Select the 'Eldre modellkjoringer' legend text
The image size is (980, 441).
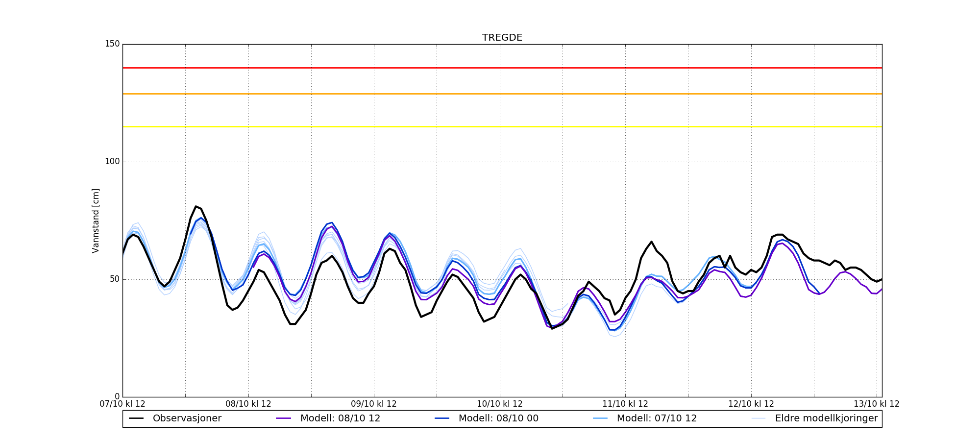tap(826, 418)
